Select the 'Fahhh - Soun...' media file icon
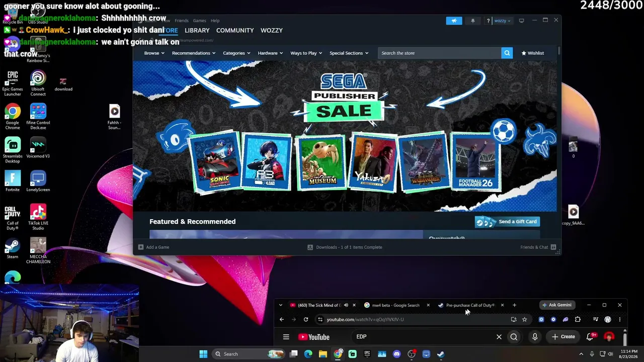The image size is (644, 362). (114, 117)
